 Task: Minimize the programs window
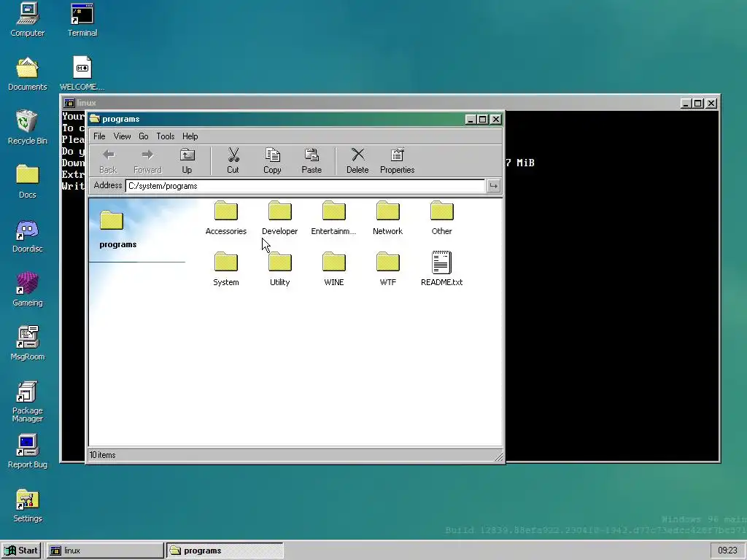[471, 119]
